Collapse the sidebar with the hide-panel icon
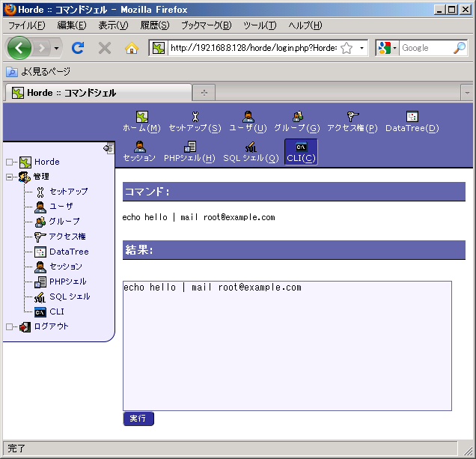 tap(109, 148)
